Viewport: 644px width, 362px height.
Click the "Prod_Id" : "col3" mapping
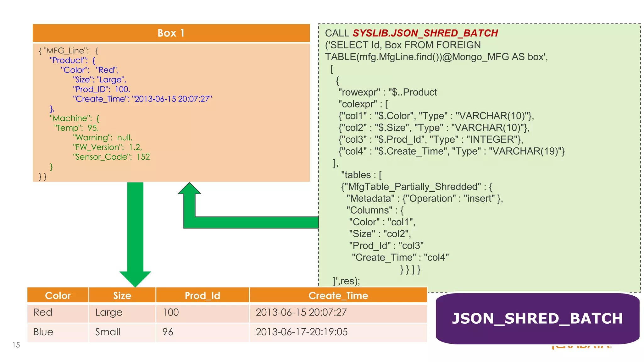pyautogui.click(x=386, y=246)
